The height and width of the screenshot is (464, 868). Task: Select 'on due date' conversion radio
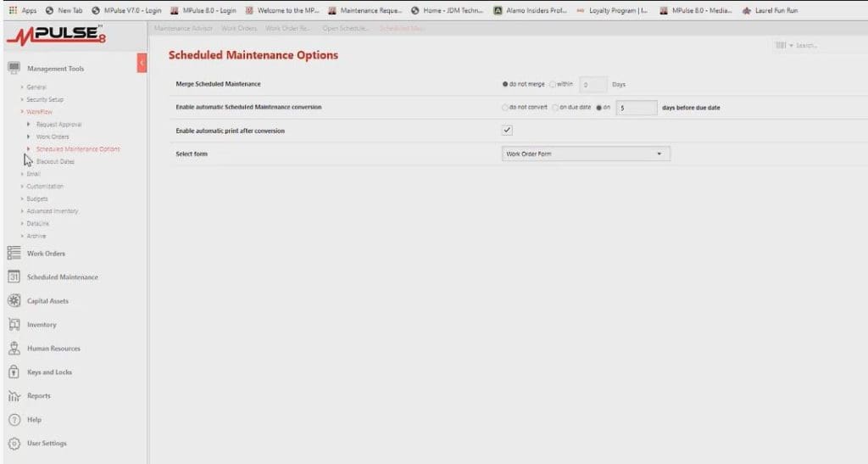tap(554, 108)
